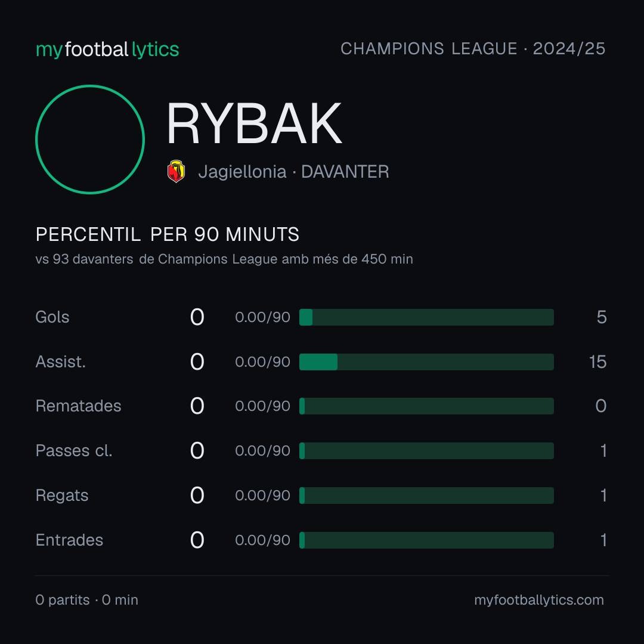Select the Rematades percentile bar
644x644 pixels.
426,406
